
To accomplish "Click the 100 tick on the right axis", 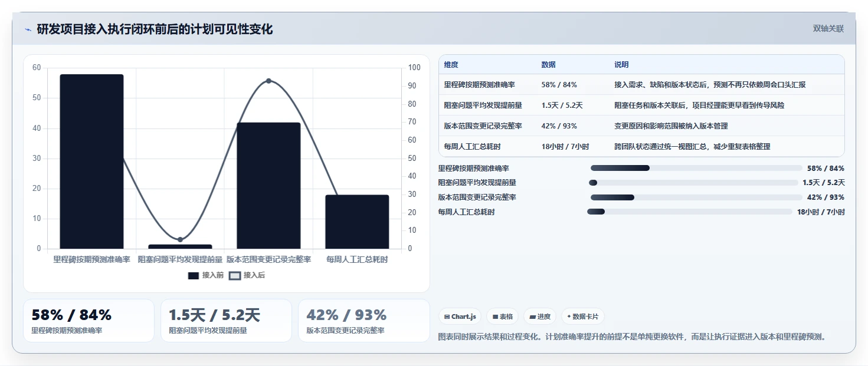I will pyautogui.click(x=414, y=68).
